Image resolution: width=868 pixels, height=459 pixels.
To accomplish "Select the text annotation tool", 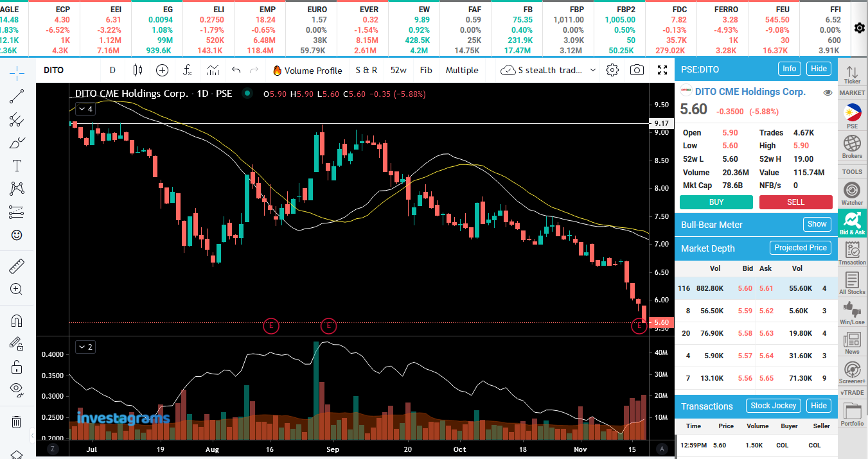I will pyautogui.click(x=17, y=166).
